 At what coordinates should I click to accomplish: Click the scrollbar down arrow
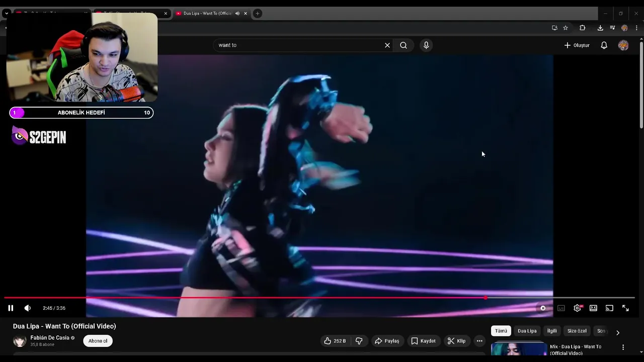pos(641,352)
